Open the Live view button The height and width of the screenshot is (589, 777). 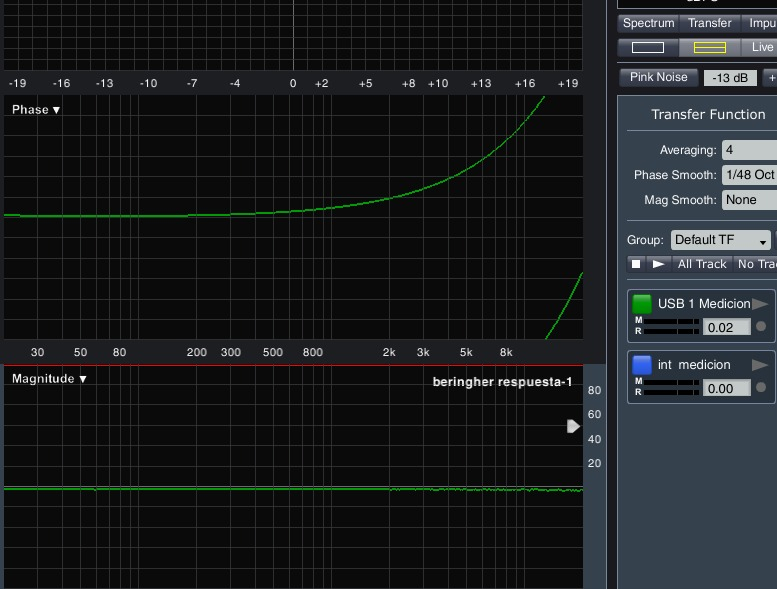(759, 48)
